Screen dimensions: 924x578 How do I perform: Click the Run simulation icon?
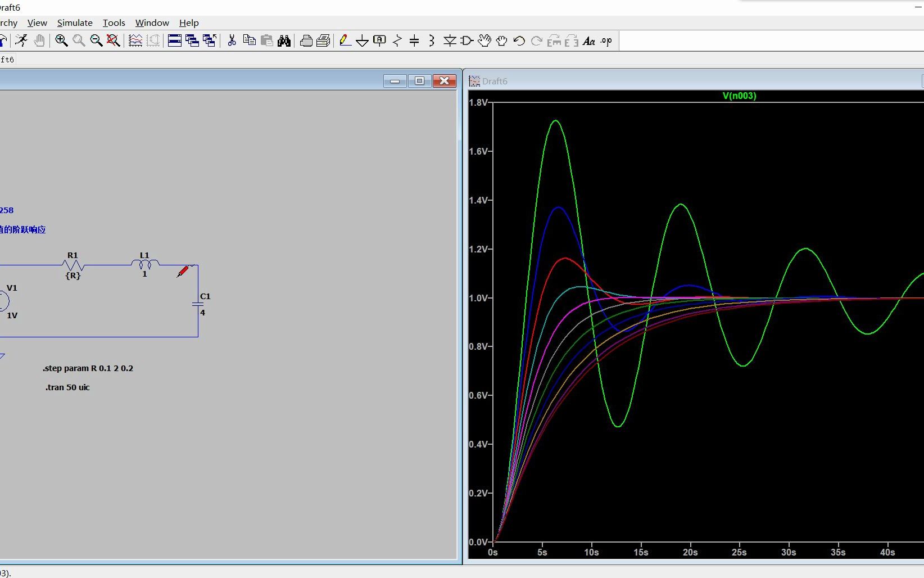coord(21,40)
